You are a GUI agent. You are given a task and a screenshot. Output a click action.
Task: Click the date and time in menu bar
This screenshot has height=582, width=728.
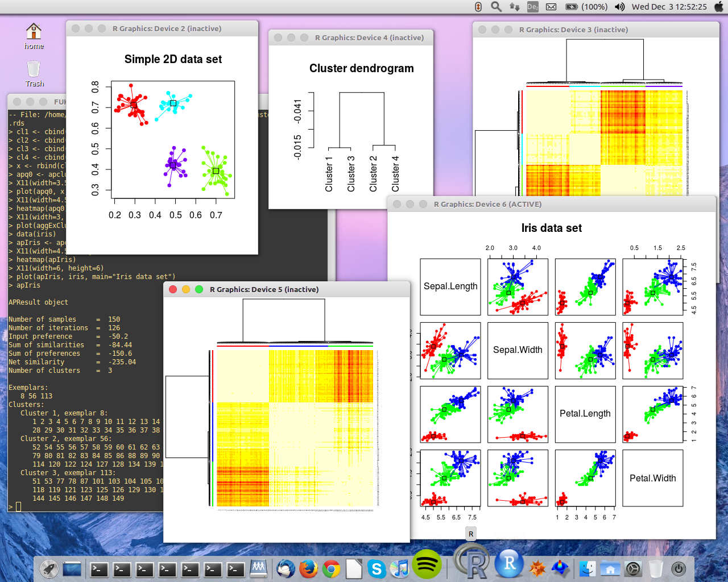point(669,7)
